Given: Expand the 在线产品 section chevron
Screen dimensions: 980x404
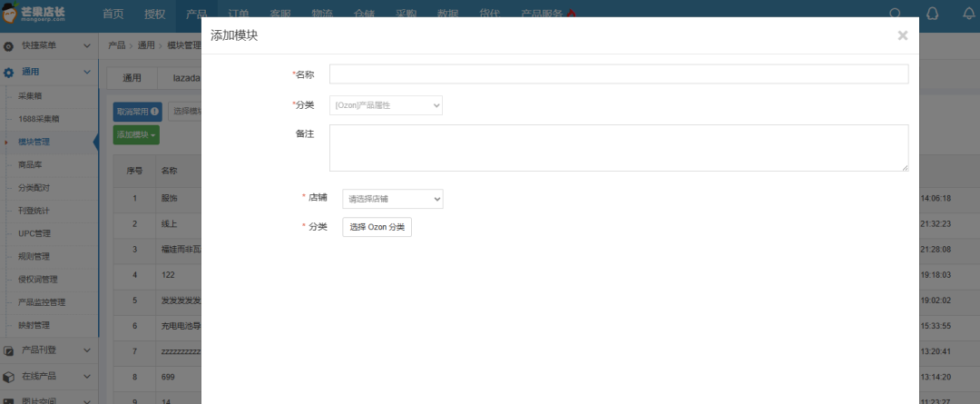Looking at the screenshot, I should tap(87, 377).
